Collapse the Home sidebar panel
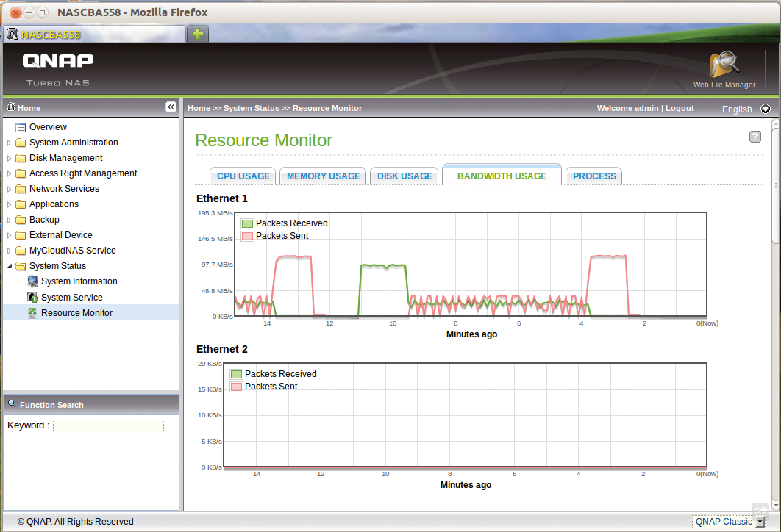This screenshot has height=532, width=781. pos(171,107)
